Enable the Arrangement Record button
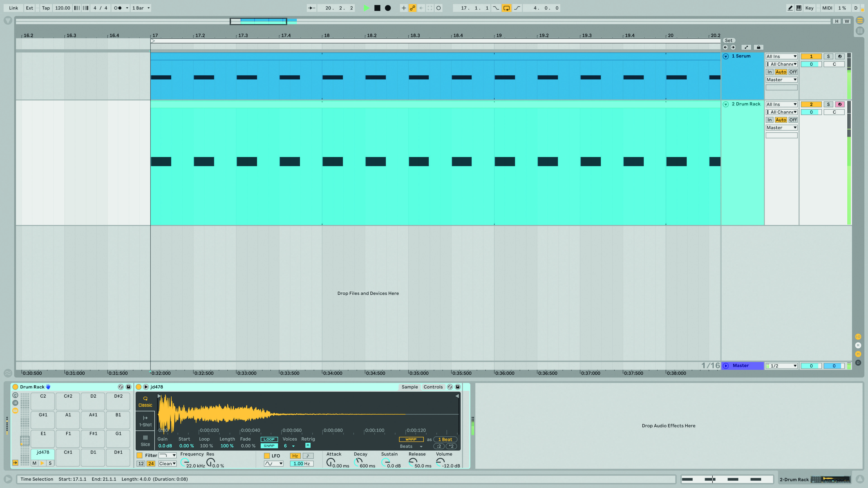 [388, 8]
